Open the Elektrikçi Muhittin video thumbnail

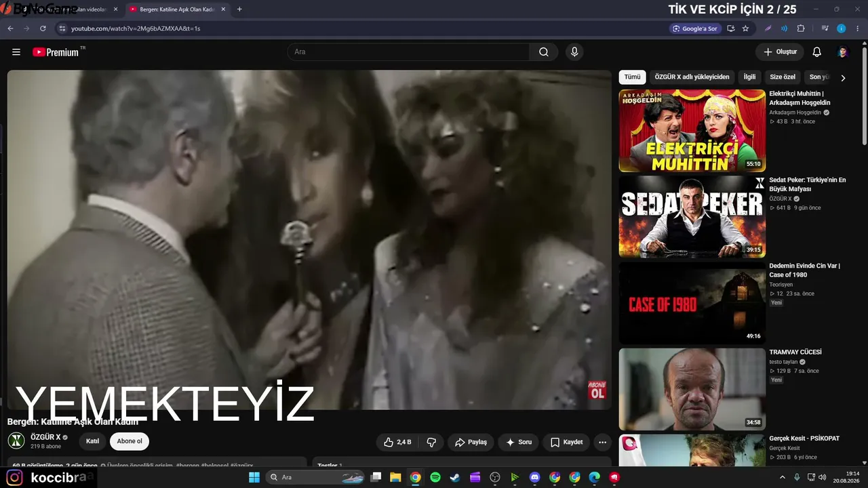coord(692,131)
